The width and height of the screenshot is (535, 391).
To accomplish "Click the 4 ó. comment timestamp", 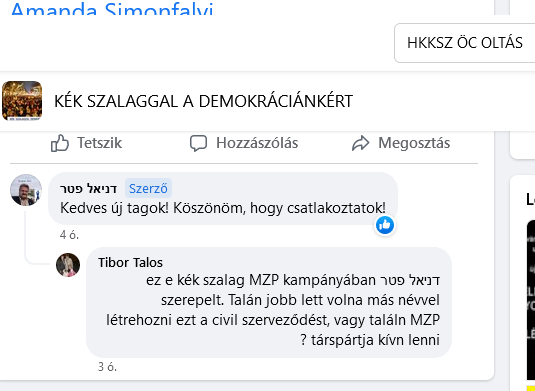I will pos(69,235).
